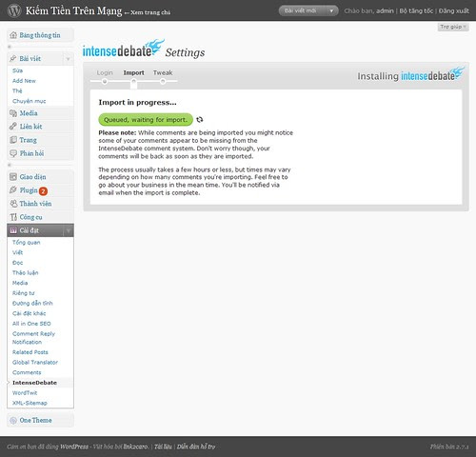The height and width of the screenshot is (457, 476).
Task: Click the Thành viên users icon
Action: 13,204
